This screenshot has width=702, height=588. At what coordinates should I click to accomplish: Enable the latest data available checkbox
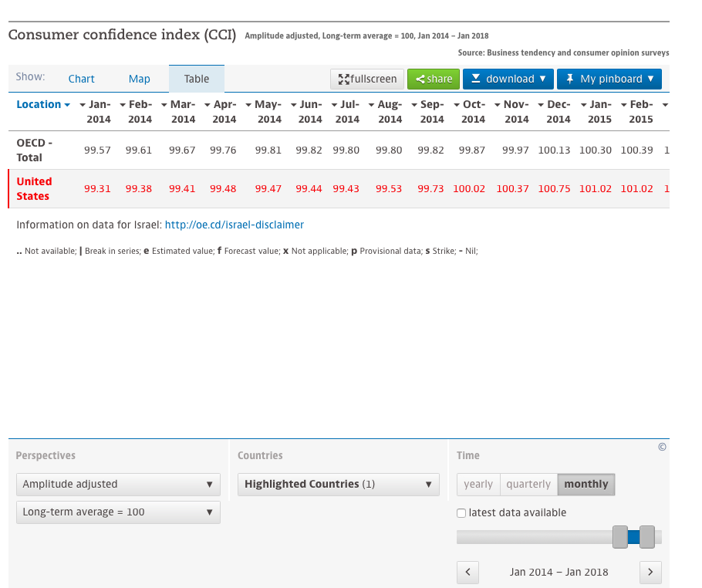[461, 512]
